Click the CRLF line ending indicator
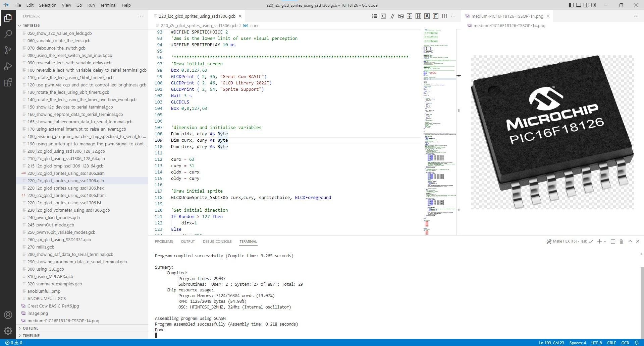 [x=611, y=343]
